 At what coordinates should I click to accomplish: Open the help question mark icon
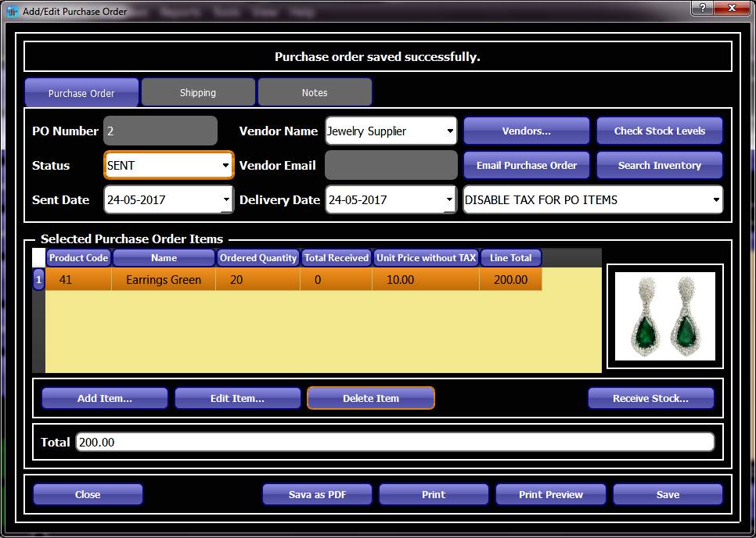point(703,9)
